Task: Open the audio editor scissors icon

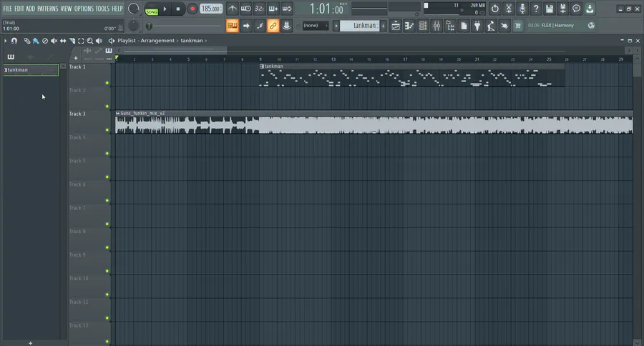Action: click(509, 9)
